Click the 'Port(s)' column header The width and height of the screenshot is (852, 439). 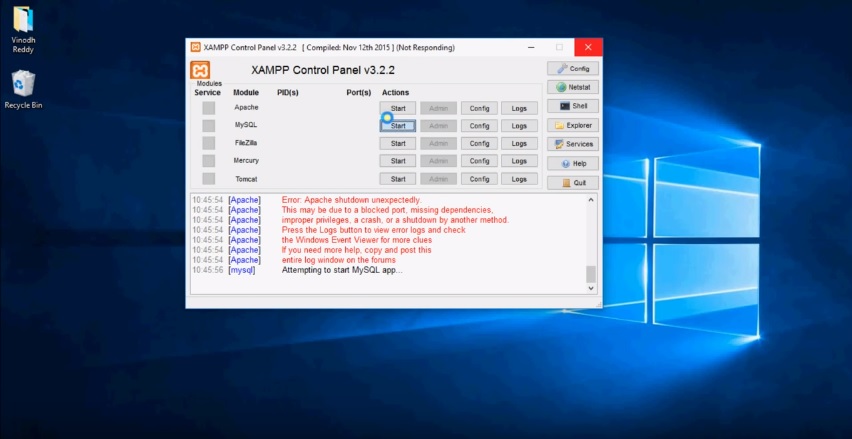click(x=359, y=92)
